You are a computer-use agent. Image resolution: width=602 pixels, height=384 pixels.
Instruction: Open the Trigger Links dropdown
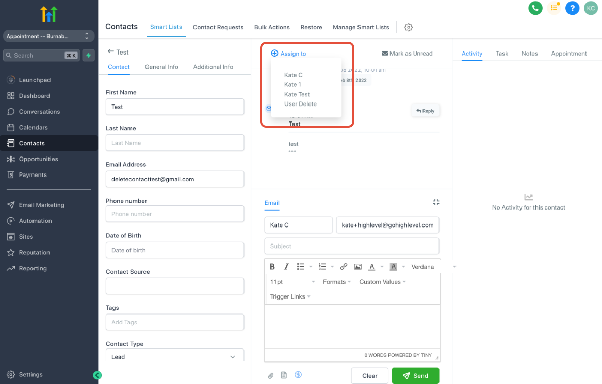(x=290, y=296)
